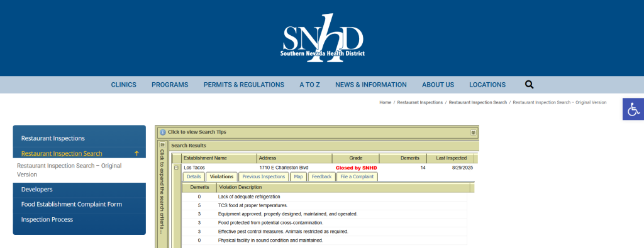
Task: Open the Feedback tab
Action: point(321,176)
